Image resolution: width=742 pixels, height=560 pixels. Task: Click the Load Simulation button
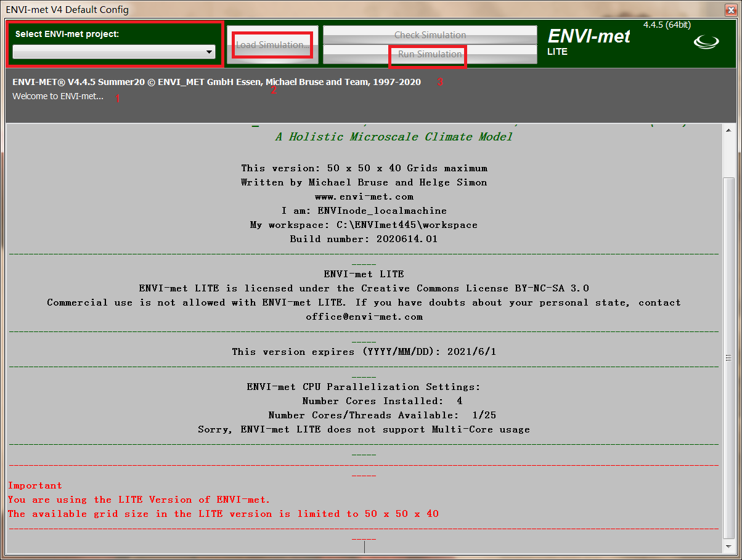point(272,45)
